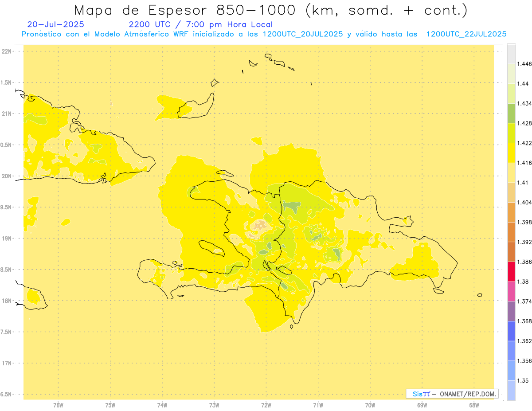Click the red swatch between 1.38 and 1.386
532x411 pixels.
click(511, 272)
